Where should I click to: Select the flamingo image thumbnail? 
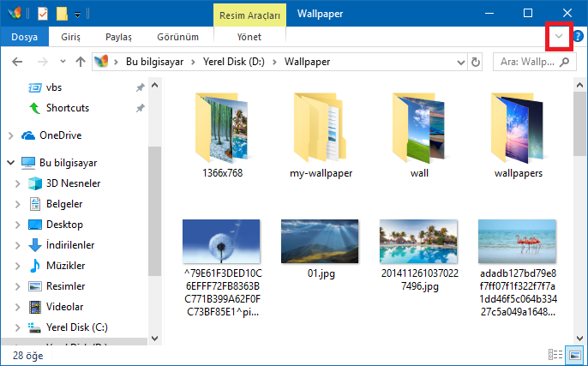point(517,242)
